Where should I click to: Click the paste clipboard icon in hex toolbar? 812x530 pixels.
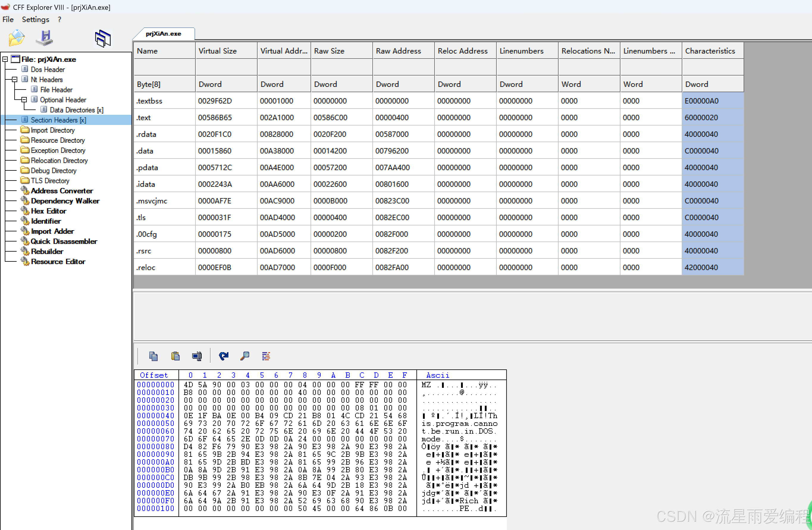pyautogui.click(x=175, y=356)
